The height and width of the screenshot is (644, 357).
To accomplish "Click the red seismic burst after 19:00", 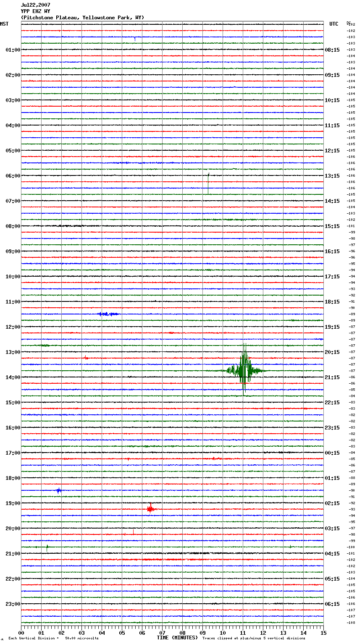I will click(151, 508).
